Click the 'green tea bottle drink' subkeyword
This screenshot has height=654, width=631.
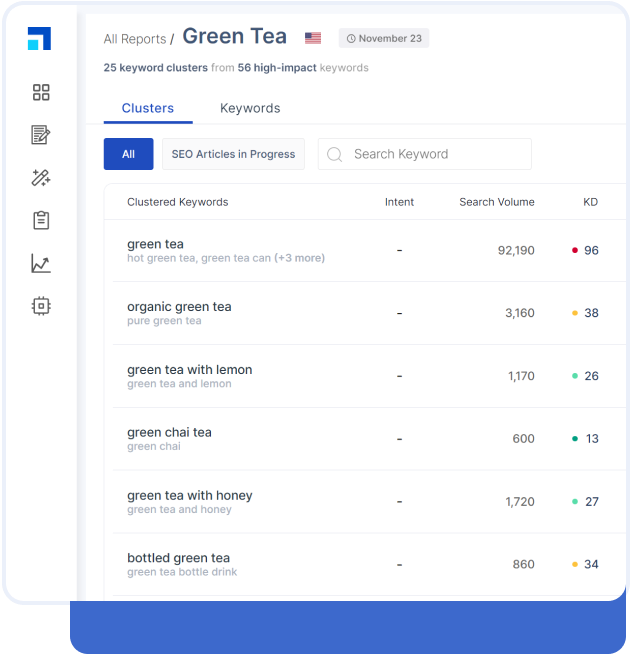[182, 572]
